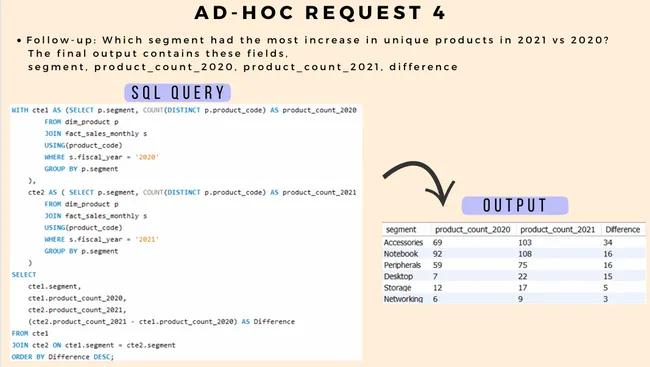Click the value 34 in Difference column
Screen dimensions: 650x367
coord(608,242)
